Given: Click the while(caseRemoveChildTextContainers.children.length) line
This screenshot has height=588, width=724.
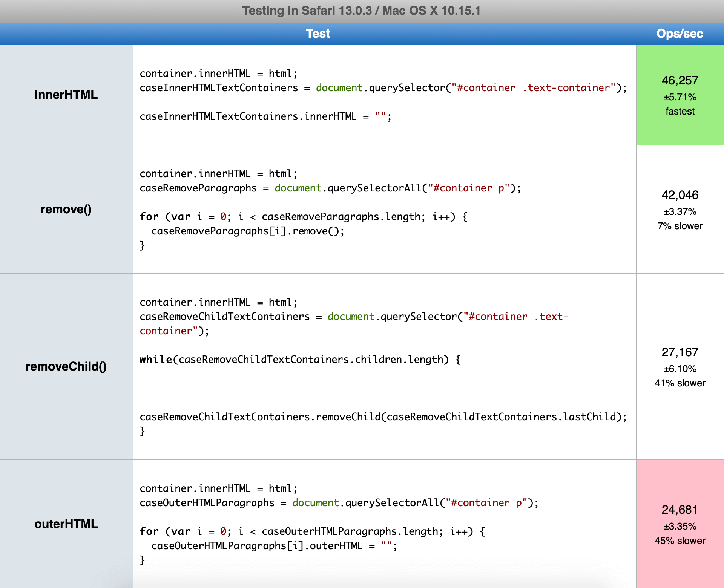Looking at the screenshot, I should 300,360.
